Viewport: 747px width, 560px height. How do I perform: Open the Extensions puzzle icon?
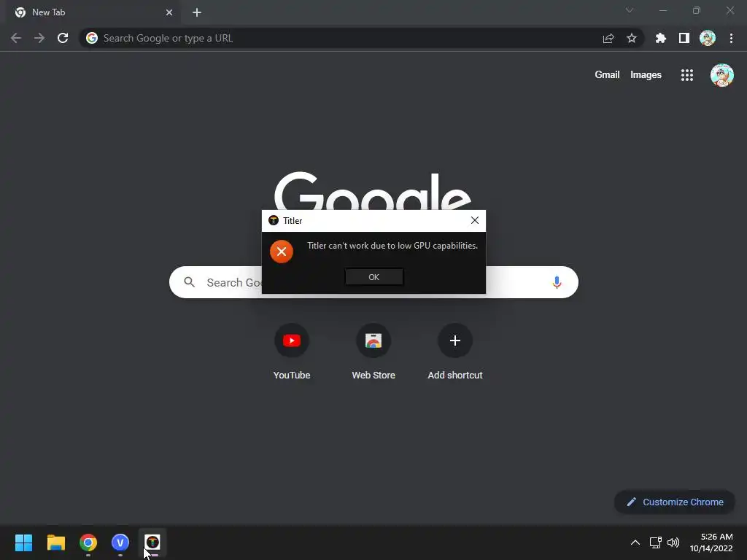coord(661,38)
